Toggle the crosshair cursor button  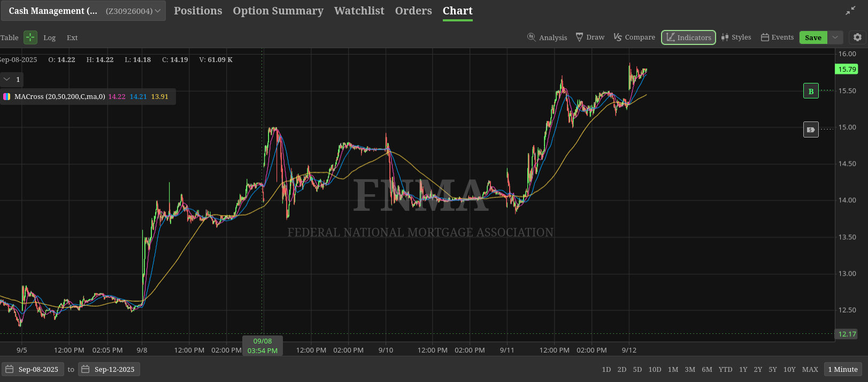tap(30, 37)
